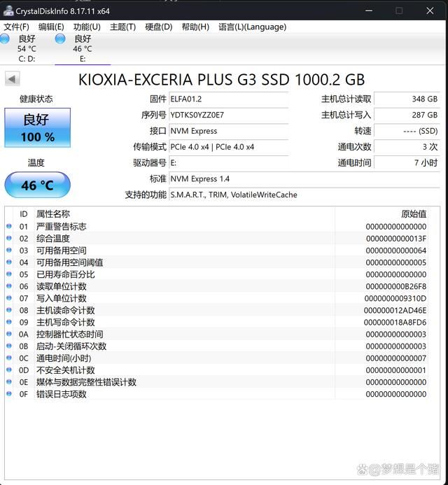Click the features field S.M.A.R.T., TRIM, VolatileWriteCache

point(304,195)
